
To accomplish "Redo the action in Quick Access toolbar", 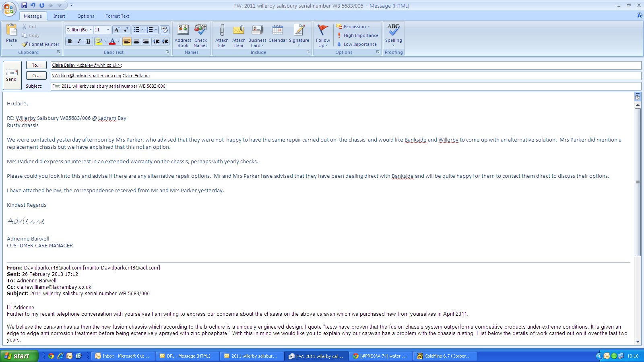I will [x=42, y=5].
